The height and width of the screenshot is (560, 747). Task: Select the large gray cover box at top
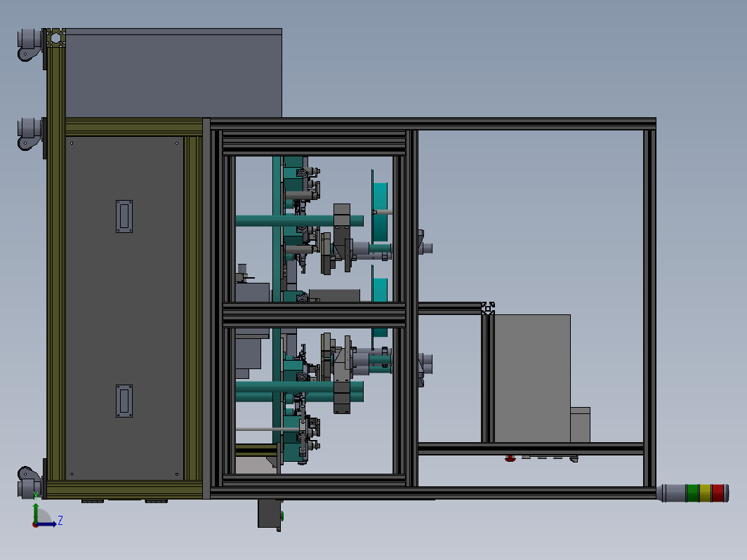point(174,73)
